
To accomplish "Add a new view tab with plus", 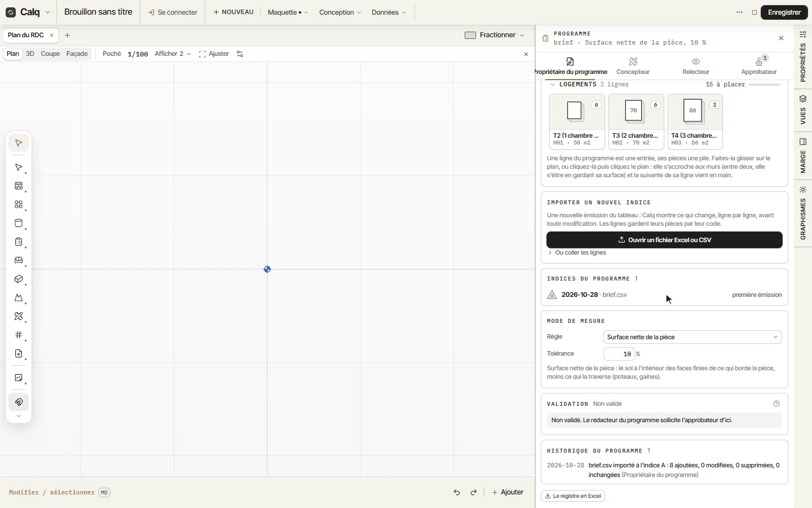I will [68, 35].
